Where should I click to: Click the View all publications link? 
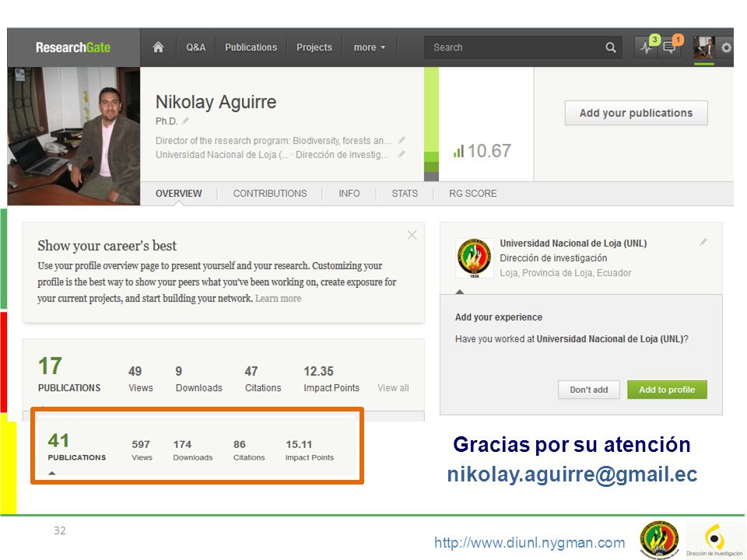coord(393,388)
